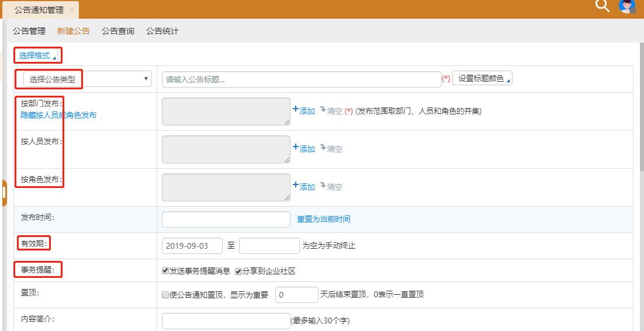
Task: Click 隐藏按人员或角色发布 link
Action: (x=58, y=116)
